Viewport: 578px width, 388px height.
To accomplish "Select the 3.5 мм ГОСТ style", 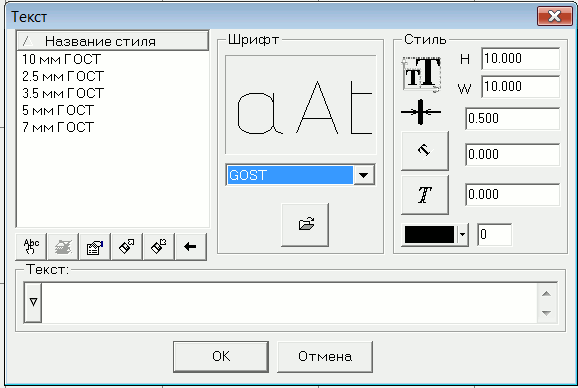I will click(63, 93).
